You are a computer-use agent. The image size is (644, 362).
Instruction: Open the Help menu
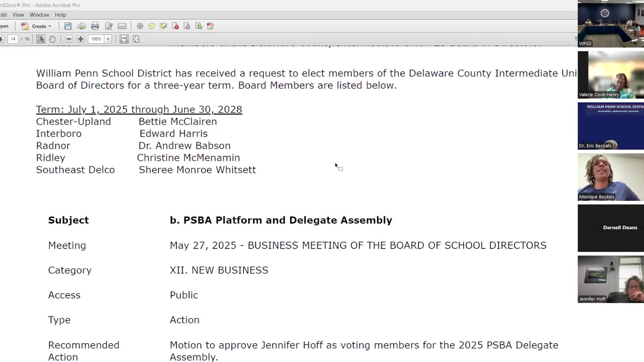tap(60, 15)
